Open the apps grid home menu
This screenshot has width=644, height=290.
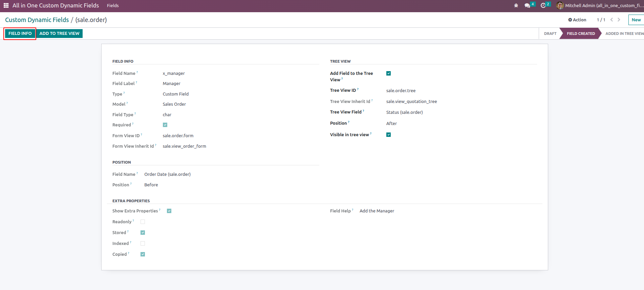coord(6,5)
